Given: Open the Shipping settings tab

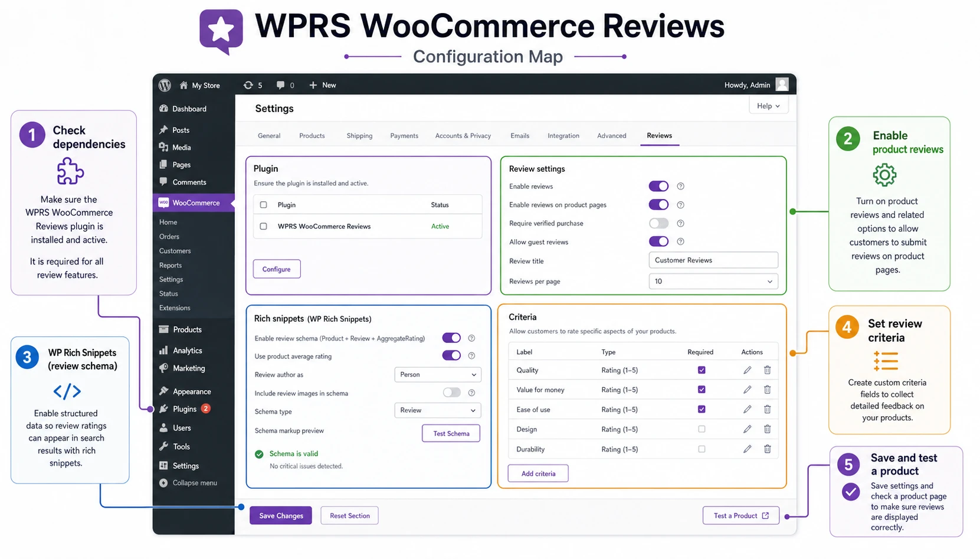Looking at the screenshot, I should [x=359, y=136].
